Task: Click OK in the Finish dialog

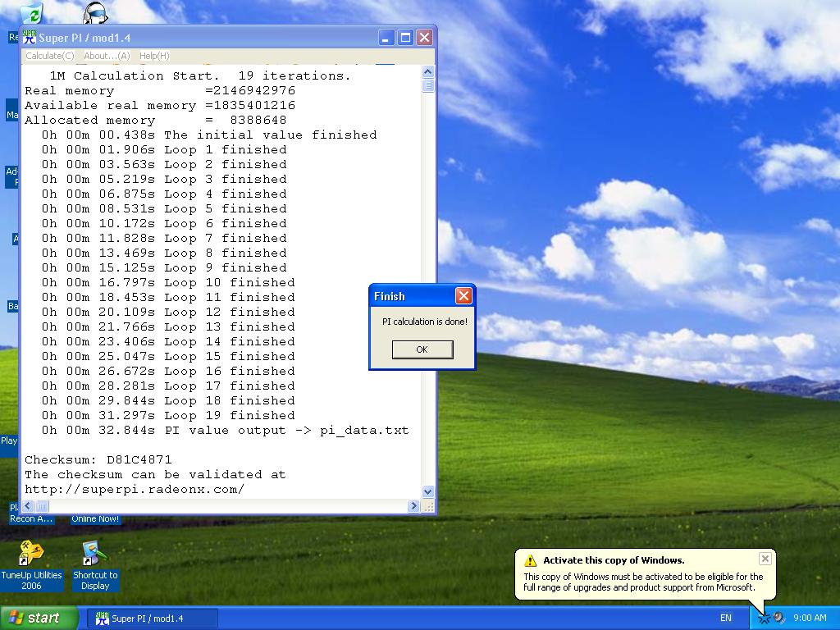Action: pyautogui.click(x=422, y=349)
